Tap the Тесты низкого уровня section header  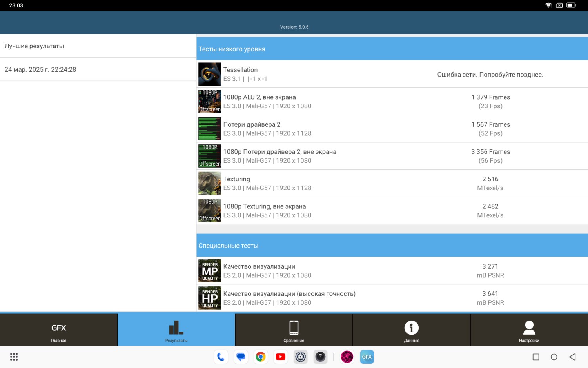[x=392, y=49]
